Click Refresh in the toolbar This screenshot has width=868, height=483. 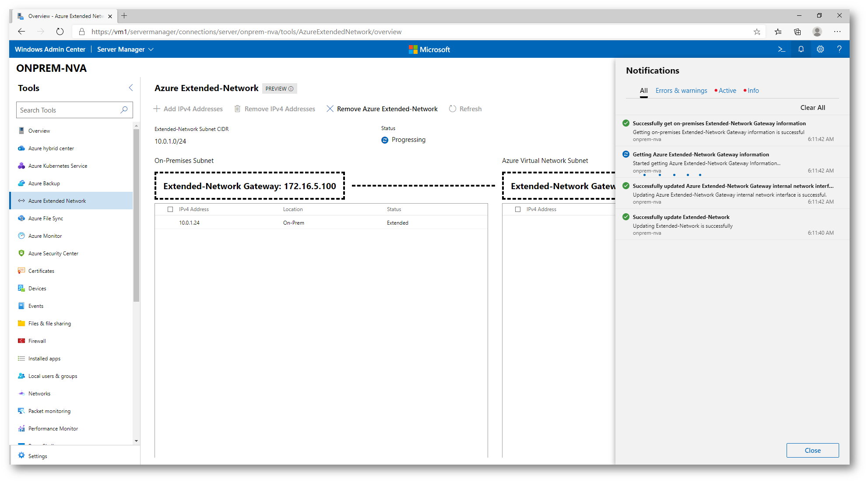[x=465, y=109]
